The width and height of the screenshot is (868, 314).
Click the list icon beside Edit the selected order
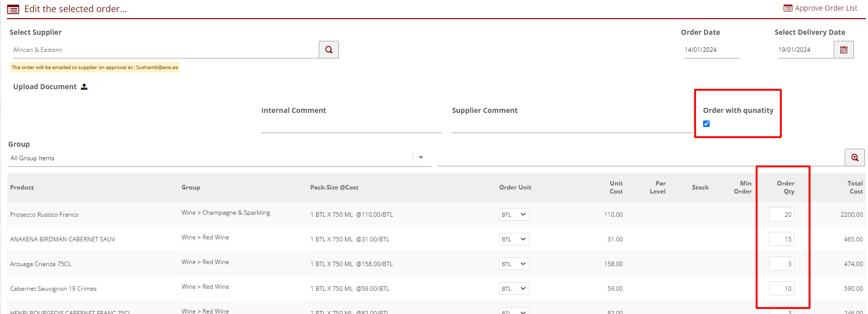click(13, 9)
